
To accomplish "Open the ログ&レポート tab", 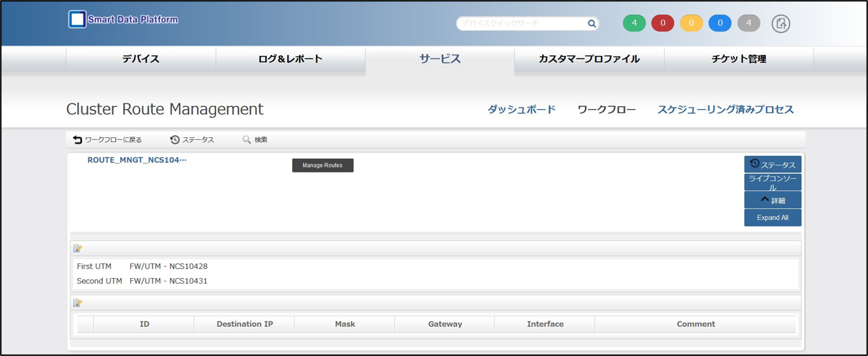I will pos(291,59).
